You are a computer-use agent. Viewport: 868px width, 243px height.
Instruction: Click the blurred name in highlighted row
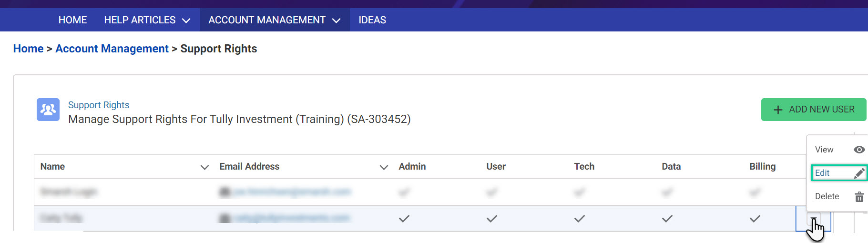[61, 218]
